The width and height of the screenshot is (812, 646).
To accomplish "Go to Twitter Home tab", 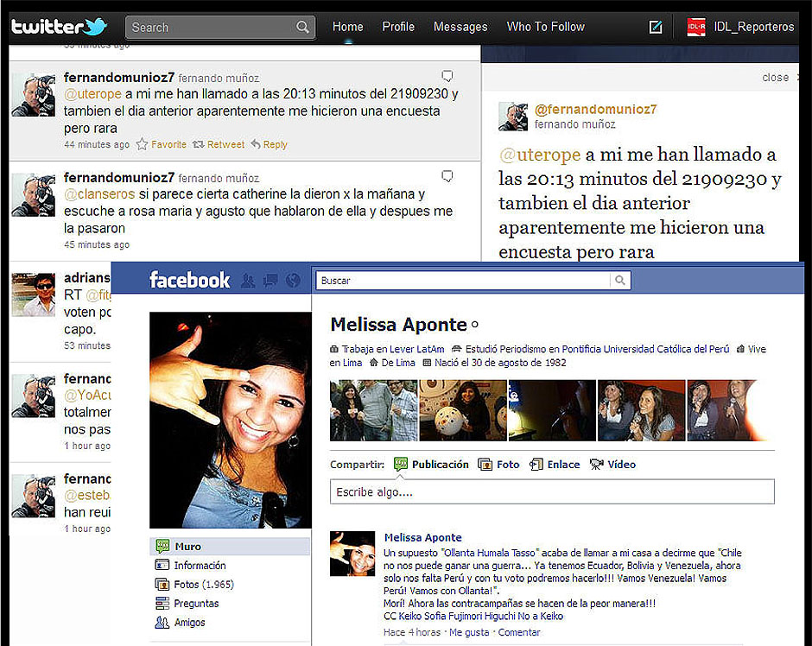I will coord(347,27).
